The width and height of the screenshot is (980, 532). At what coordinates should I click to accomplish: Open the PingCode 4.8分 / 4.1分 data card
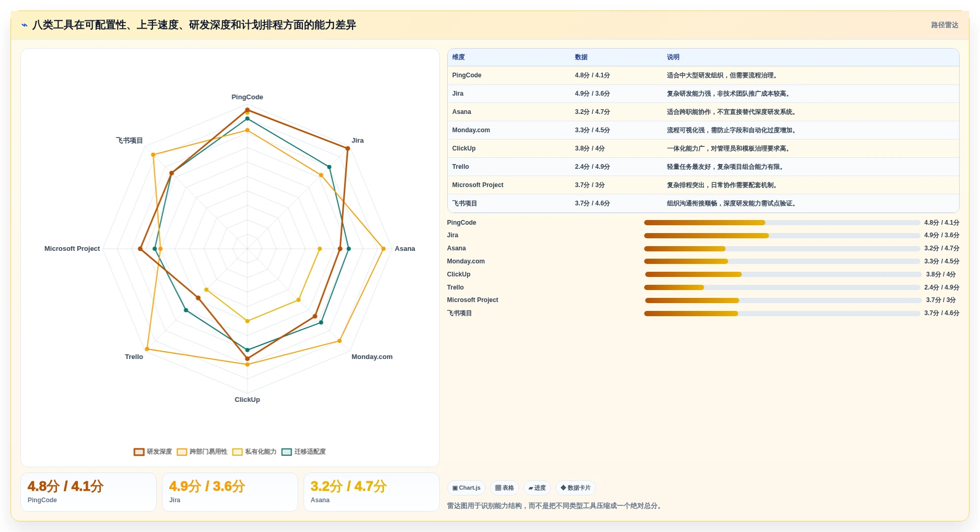88,492
